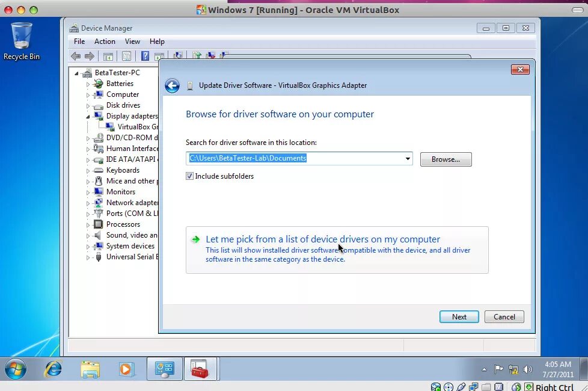Viewport: 588px width, 391px height.
Task: Click uninstall device toolbar icon
Action: tap(211, 55)
